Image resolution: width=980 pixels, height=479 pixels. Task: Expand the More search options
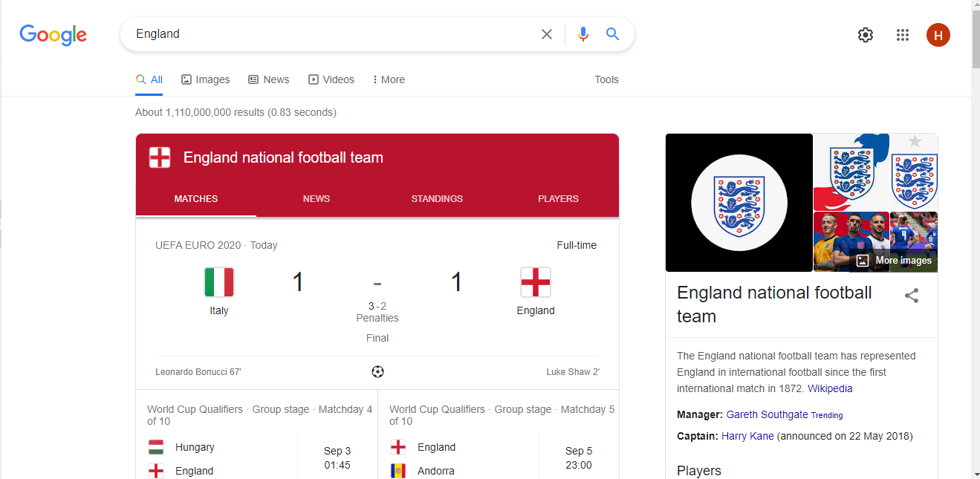[x=389, y=79]
